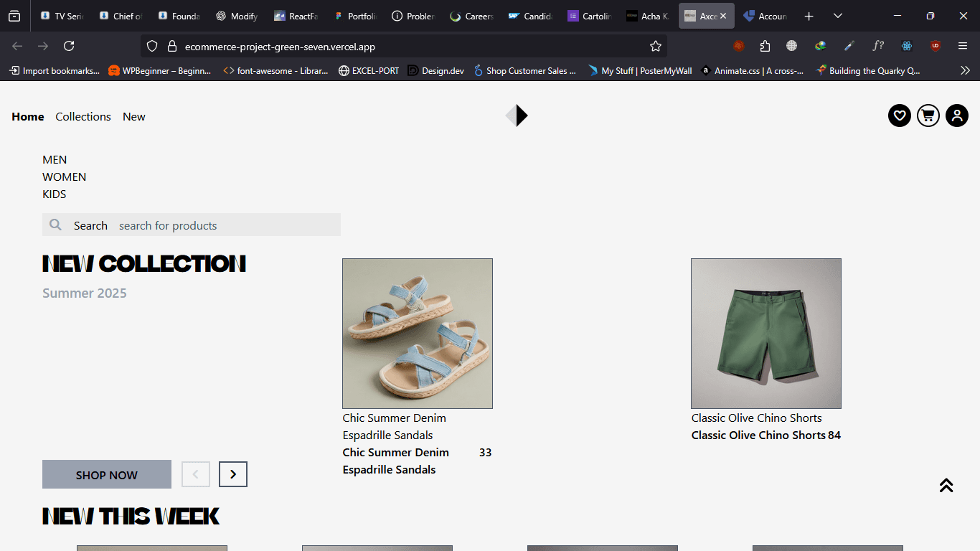Reload the page in browser
The image size is (980, 551).
point(69,46)
